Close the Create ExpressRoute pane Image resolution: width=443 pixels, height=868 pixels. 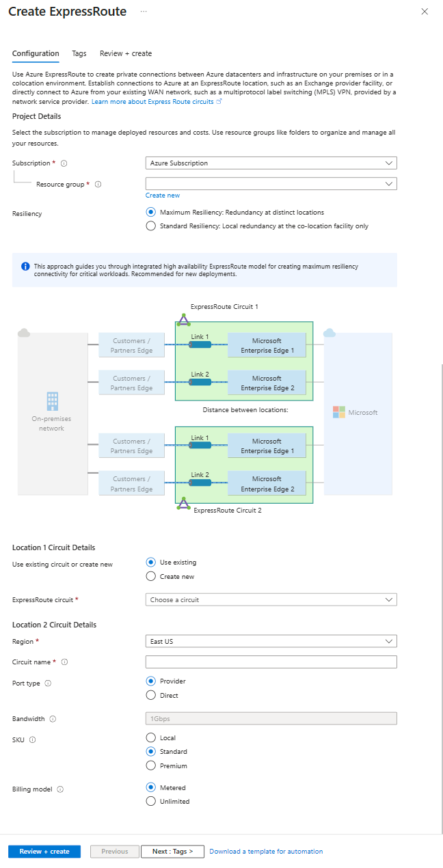click(425, 12)
